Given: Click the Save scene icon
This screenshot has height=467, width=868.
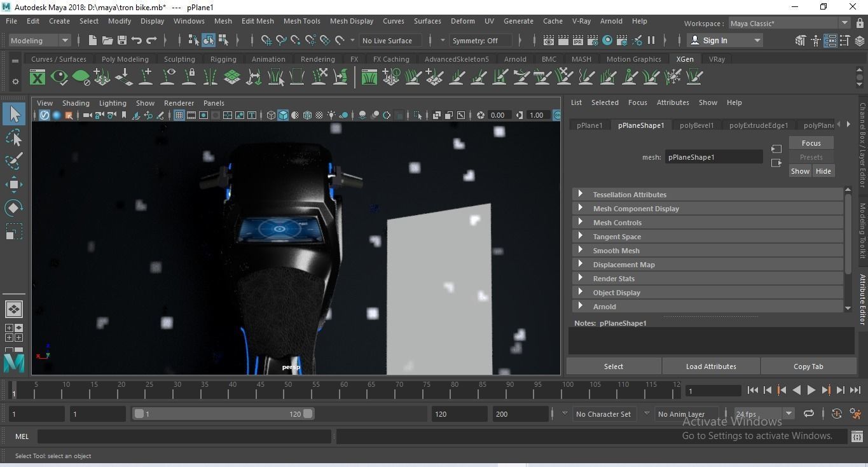Looking at the screenshot, I should (x=122, y=41).
